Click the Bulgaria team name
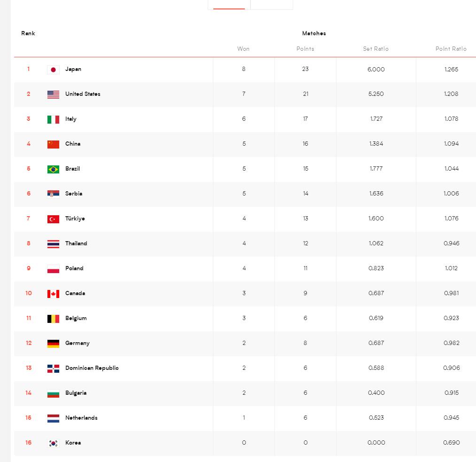 pyautogui.click(x=76, y=393)
